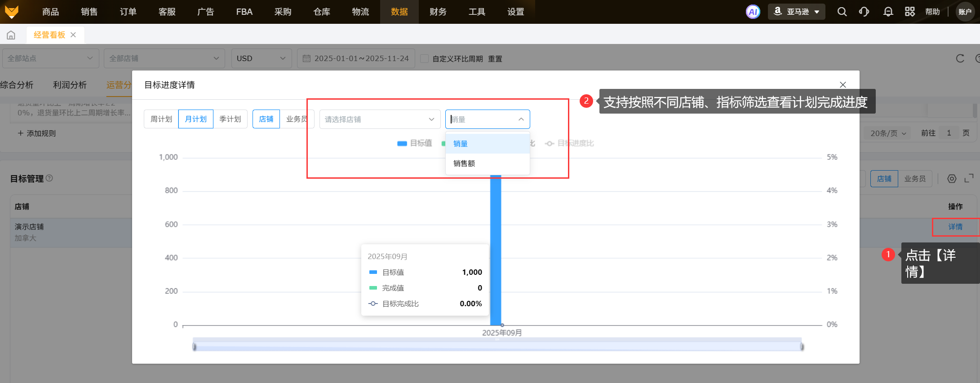Check 自定义环比周期 checkbox

[x=424, y=58]
